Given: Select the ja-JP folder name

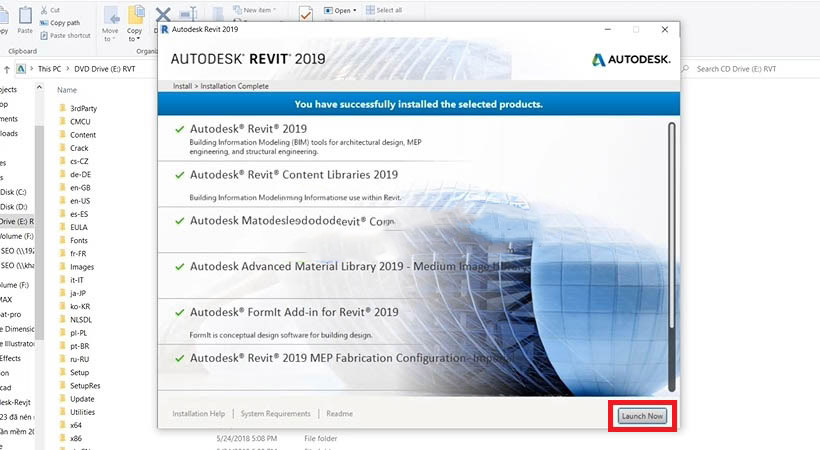Looking at the screenshot, I should coord(78,293).
